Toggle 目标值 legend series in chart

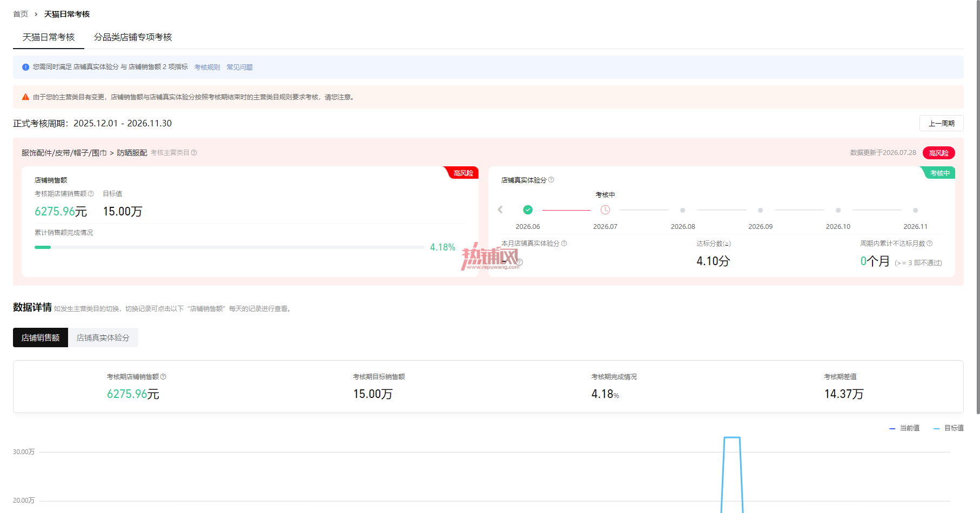[x=949, y=428]
